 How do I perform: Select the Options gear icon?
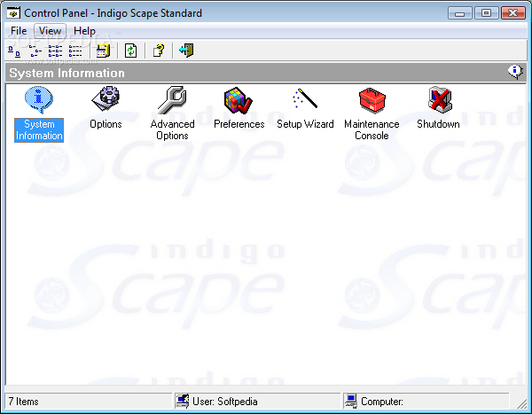click(106, 98)
